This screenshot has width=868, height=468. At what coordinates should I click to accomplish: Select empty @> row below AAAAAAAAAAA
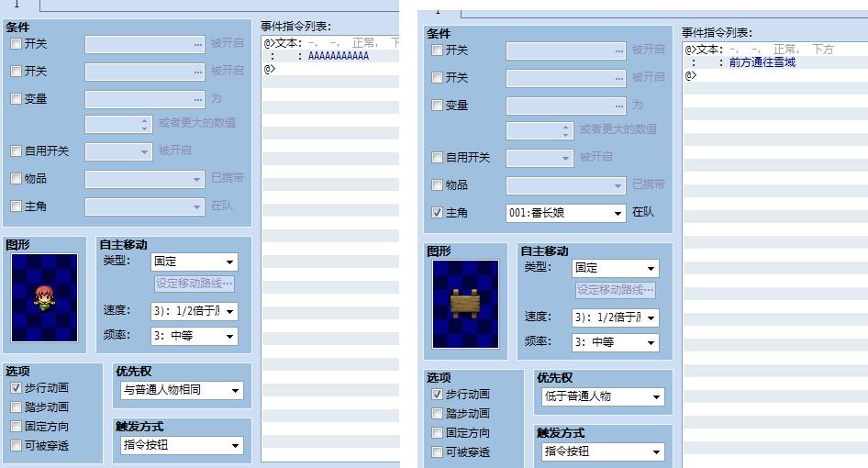click(330, 69)
